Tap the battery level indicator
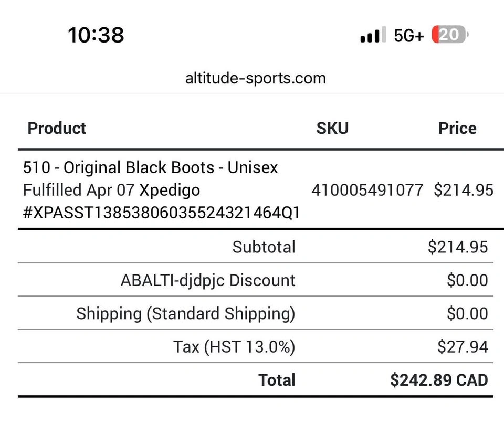The image size is (504, 444). pos(449,35)
